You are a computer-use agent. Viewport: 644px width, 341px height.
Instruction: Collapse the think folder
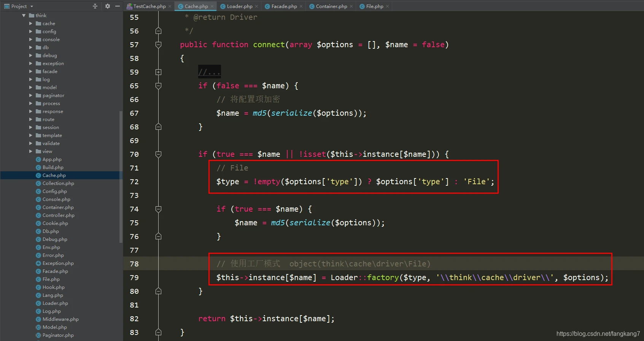[24, 16]
